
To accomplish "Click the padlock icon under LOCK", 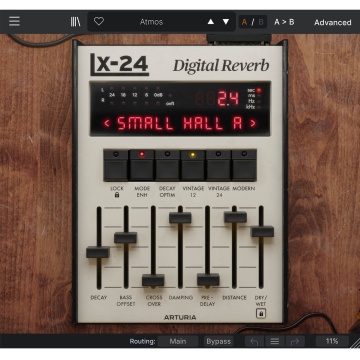I will pos(117,195).
